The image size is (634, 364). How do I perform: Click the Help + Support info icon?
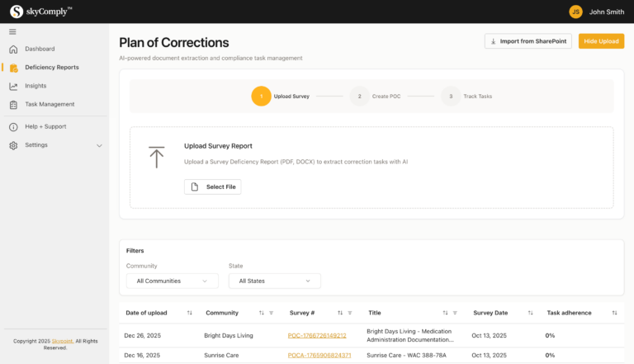point(13,126)
